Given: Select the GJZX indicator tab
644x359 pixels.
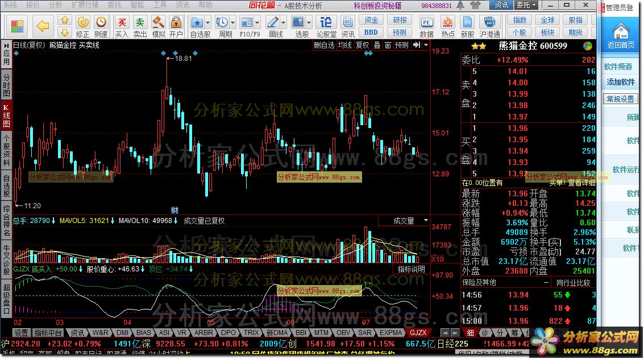Looking at the screenshot, I should 418,333.
